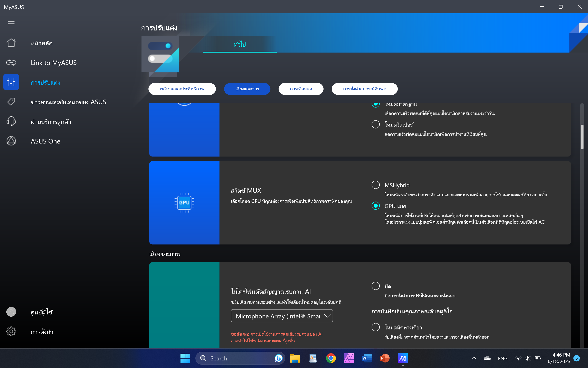Select the MSHybrid MUX option
Image resolution: width=588 pixels, height=368 pixels.
[375, 185]
